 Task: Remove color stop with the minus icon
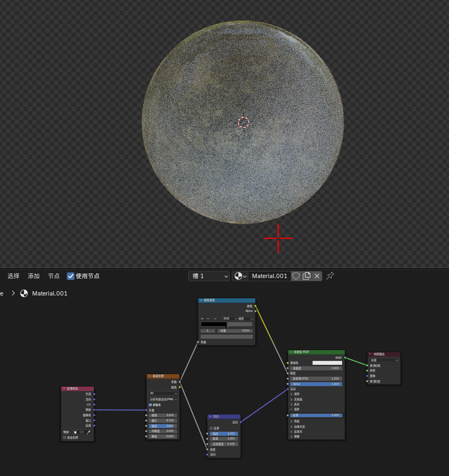(208, 319)
